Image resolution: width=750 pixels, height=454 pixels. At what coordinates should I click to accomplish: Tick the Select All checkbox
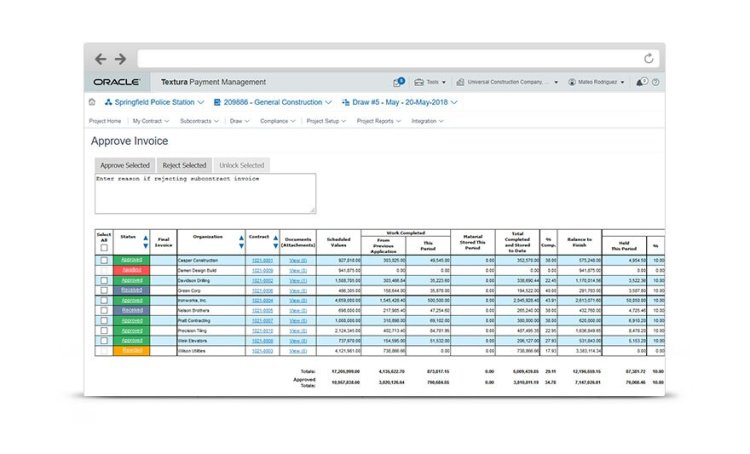[x=104, y=247]
